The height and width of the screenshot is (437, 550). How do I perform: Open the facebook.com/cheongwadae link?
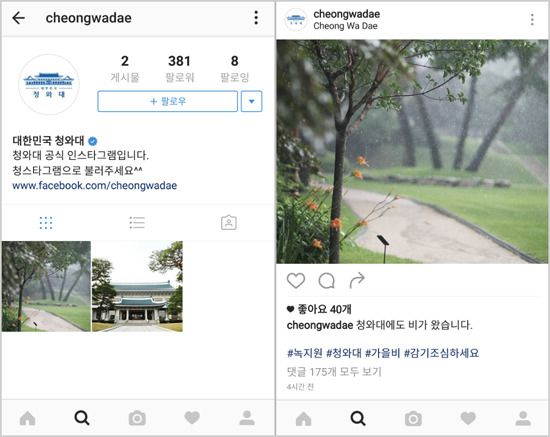[94, 186]
